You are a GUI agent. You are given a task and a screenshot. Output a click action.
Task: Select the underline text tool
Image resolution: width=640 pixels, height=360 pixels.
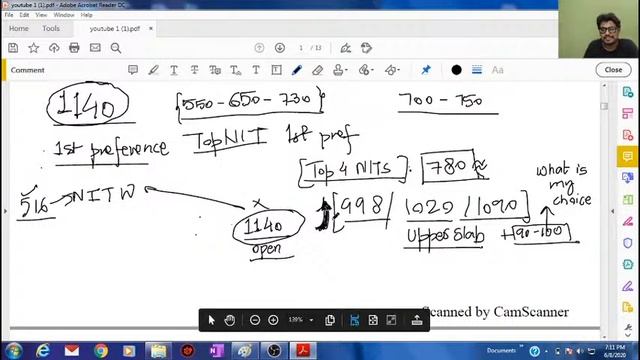174,70
